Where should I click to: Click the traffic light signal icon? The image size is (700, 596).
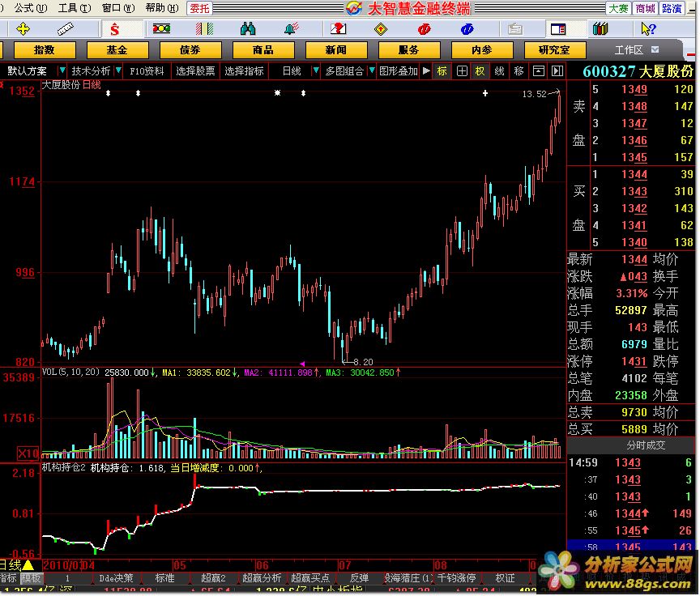[x=161, y=29]
